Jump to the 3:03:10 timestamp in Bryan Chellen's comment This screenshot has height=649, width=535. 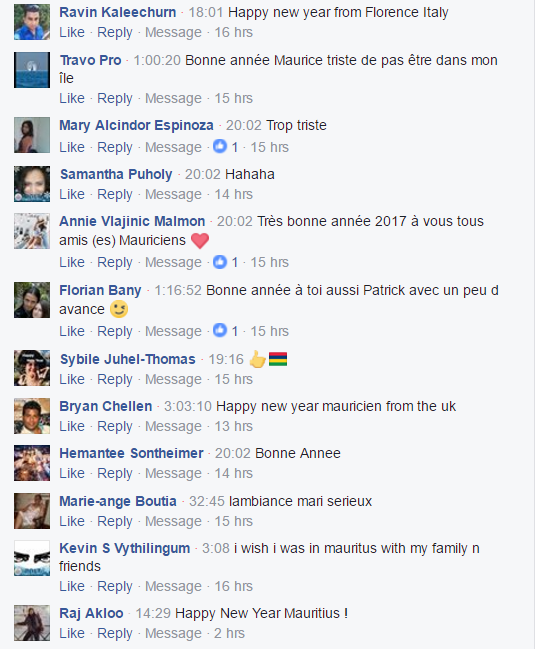[187, 406]
